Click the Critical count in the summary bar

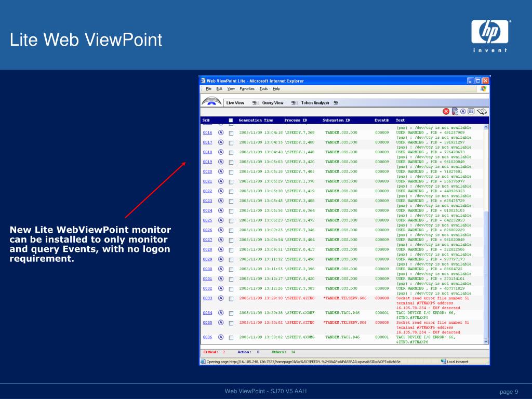pyautogui.click(x=224, y=352)
